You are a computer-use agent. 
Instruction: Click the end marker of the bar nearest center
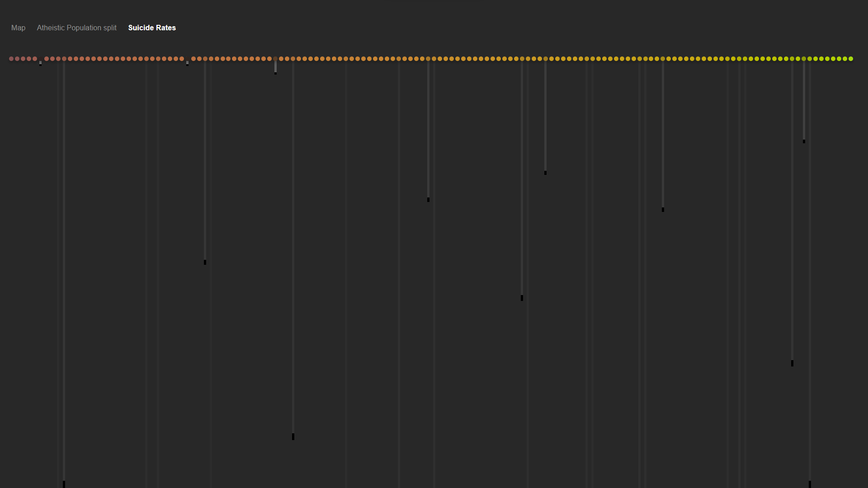[x=428, y=200]
